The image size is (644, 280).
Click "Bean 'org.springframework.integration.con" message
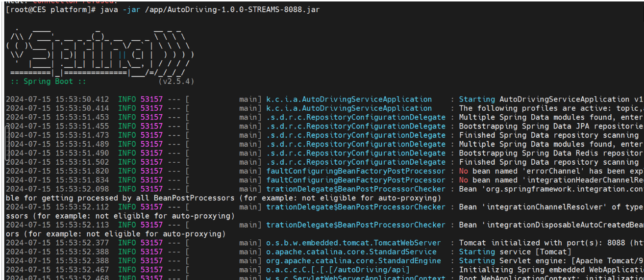(551, 189)
